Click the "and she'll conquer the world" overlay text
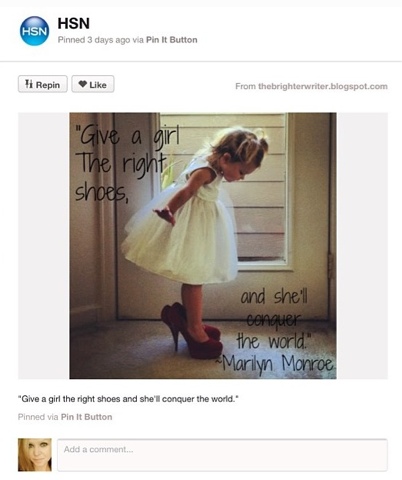 click(274, 318)
